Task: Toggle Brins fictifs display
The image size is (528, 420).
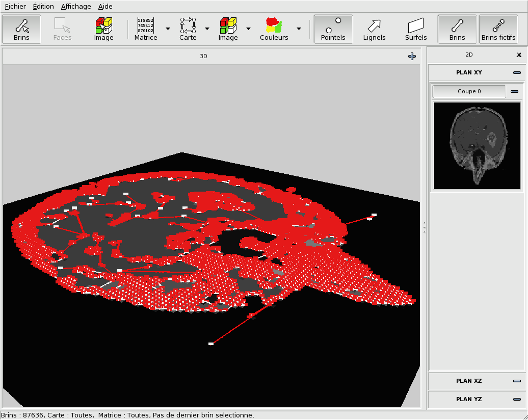Action: coord(498,29)
